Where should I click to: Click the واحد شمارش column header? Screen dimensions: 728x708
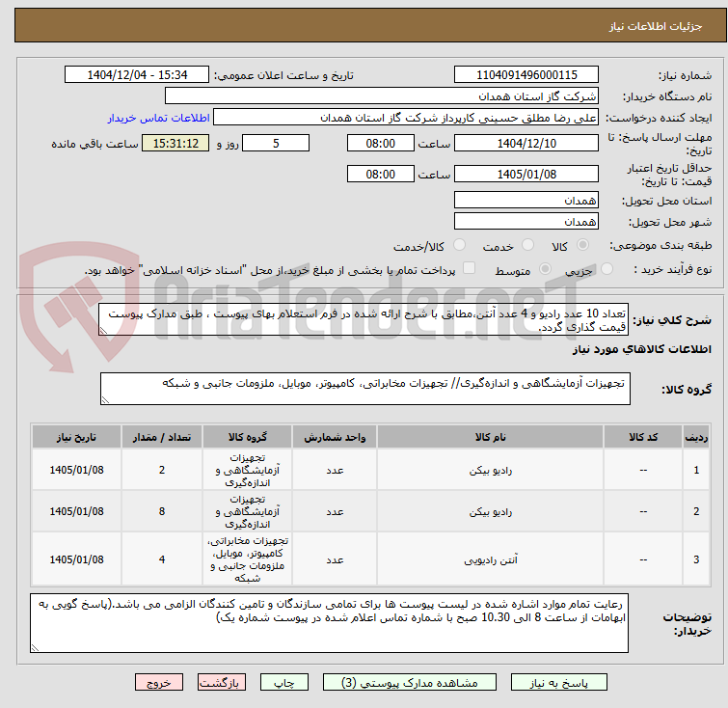point(335,437)
